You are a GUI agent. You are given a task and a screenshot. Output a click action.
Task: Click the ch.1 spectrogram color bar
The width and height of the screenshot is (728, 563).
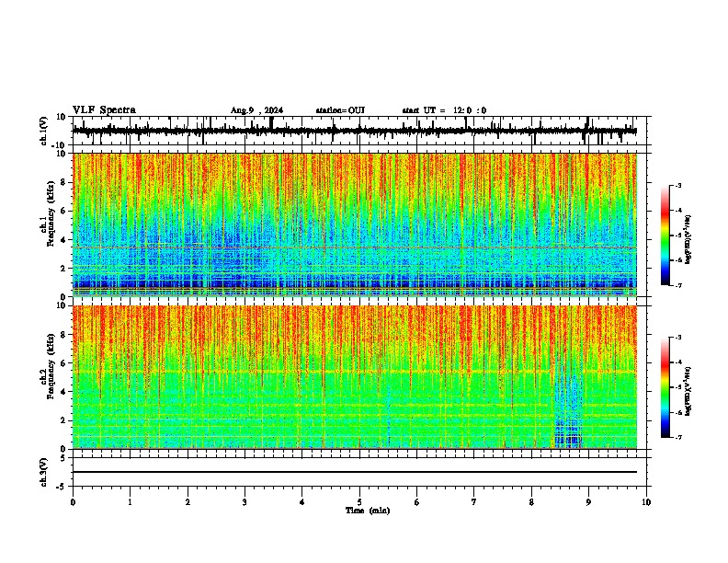click(x=665, y=236)
